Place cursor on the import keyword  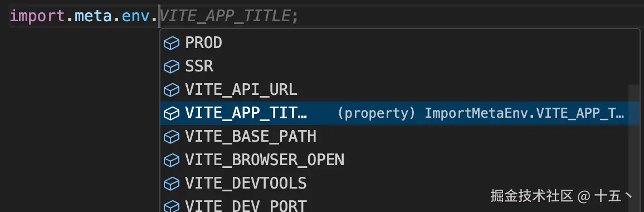point(37,17)
